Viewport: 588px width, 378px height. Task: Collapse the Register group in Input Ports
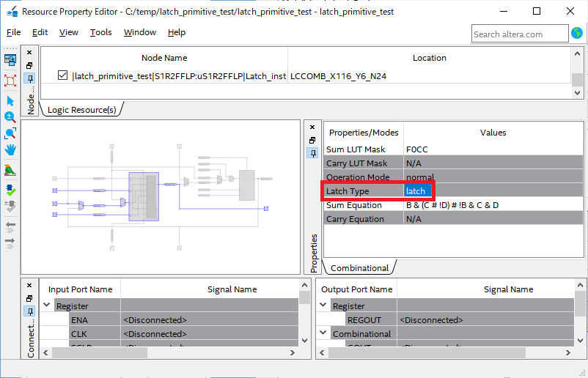(x=47, y=306)
